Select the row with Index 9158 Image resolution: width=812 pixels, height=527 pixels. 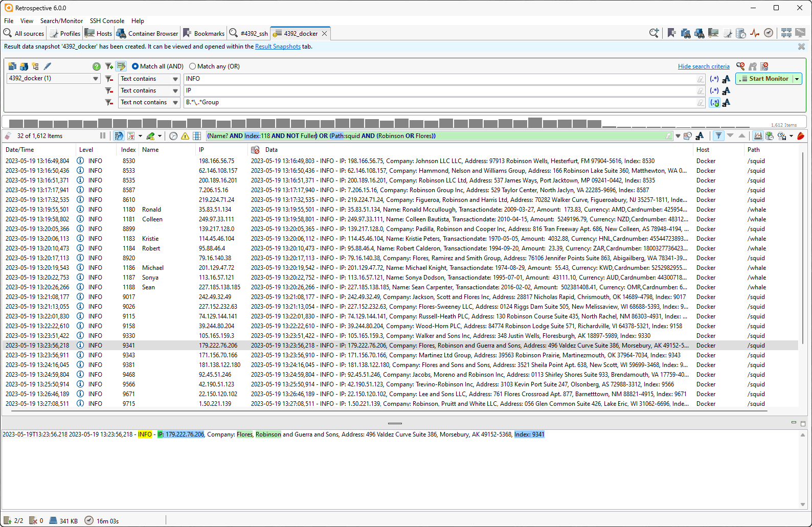pyautogui.click(x=400, y=326)
